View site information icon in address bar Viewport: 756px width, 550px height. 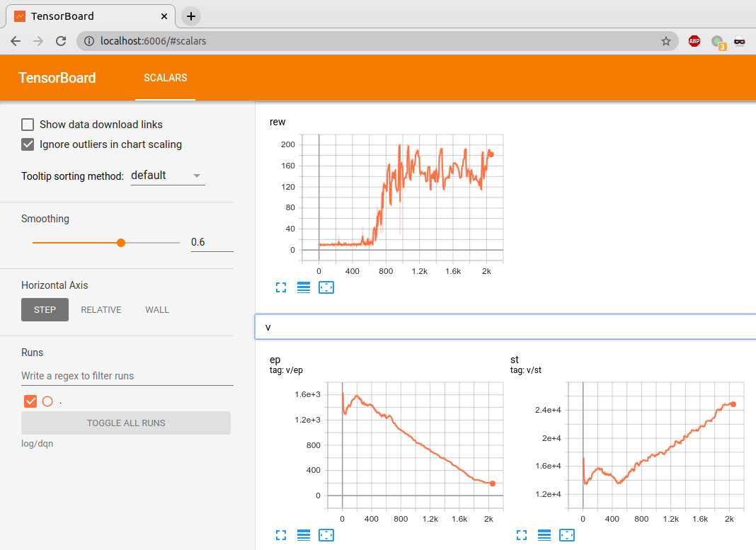(89, 41)
